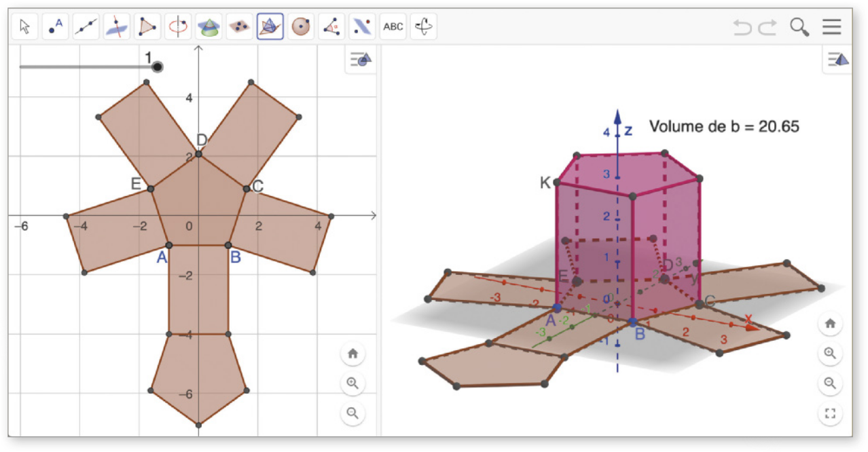Open the search magnifier in top bar

click(x=800, y=27)
